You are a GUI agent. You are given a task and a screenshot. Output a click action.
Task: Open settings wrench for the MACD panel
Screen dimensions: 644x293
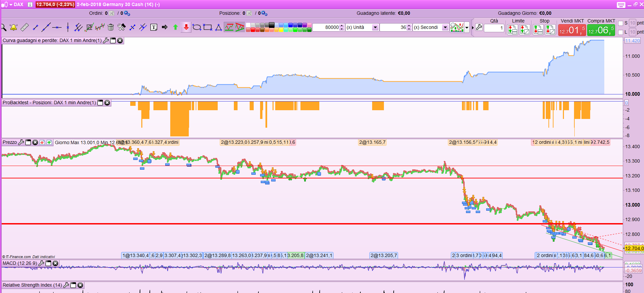click(x=41, y=263)
